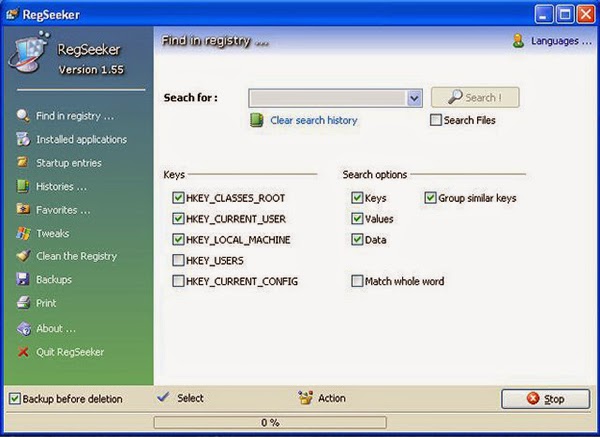Toggle the Data search option checkbox

click(x=357, y=240)
